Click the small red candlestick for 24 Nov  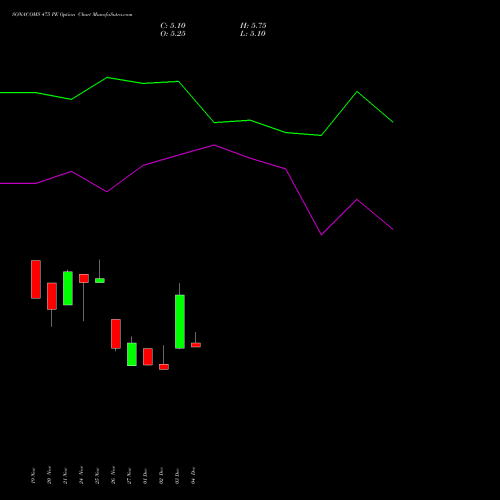pyautogui.click(x=84, y=278)
